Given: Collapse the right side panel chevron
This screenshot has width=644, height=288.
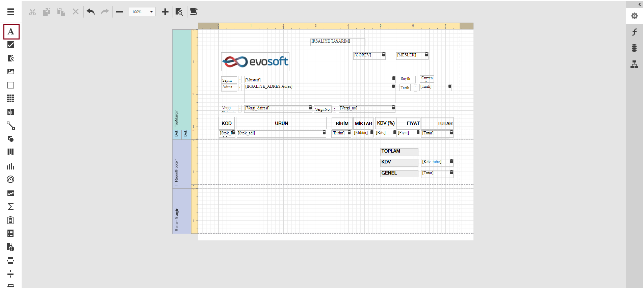Looking at the screenshot, I should coord(639,4).
